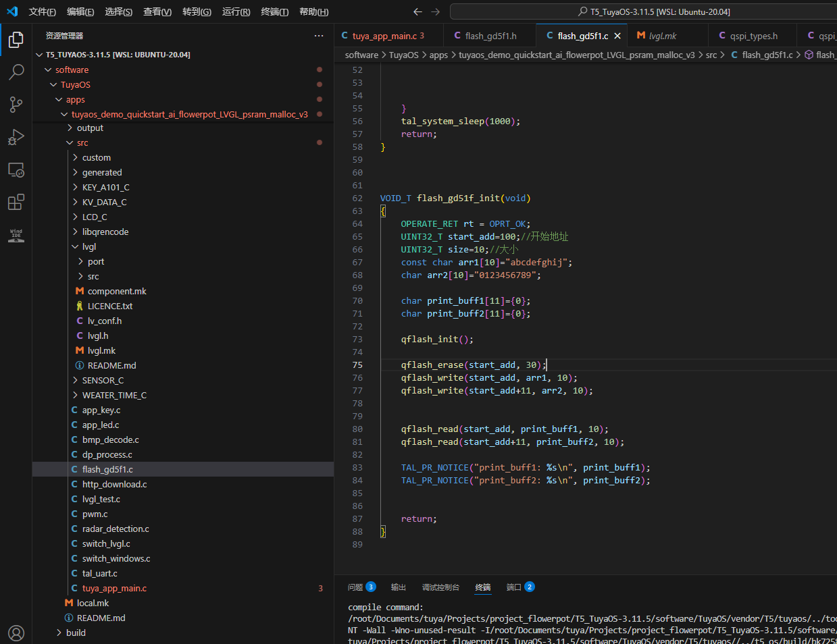Image resolution: width=837 pixels, height=644 pixels.
Task: Click line number 75 in the gutter
Action: click(357, 365)
